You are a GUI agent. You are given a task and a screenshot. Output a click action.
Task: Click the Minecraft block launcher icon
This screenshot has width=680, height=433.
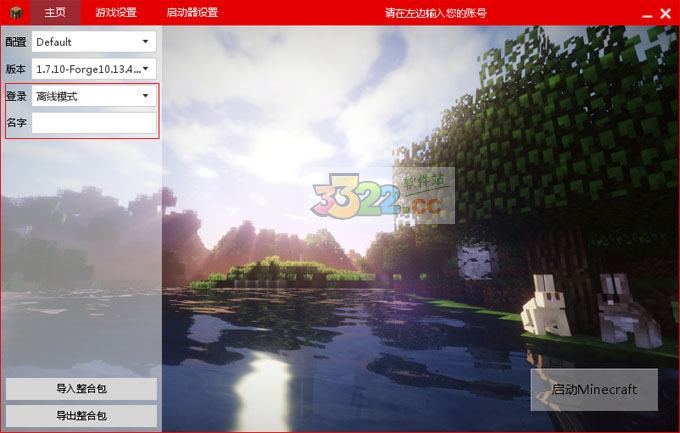(x=16, y=13)
